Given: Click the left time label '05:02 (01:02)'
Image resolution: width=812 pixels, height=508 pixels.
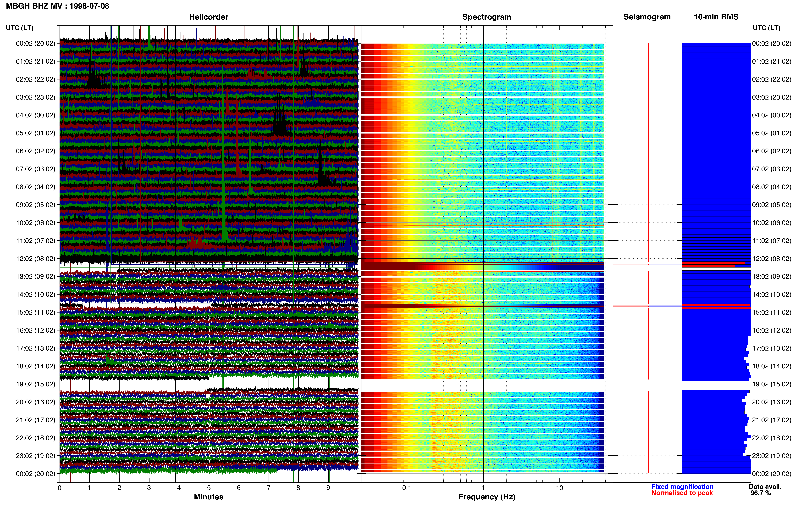Looking at the screenshot, I should pyautogui.click(x=36, y=133).
